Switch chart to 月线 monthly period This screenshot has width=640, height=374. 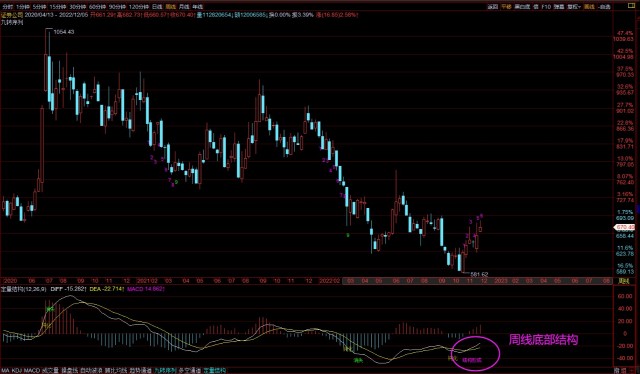point(184,7)
